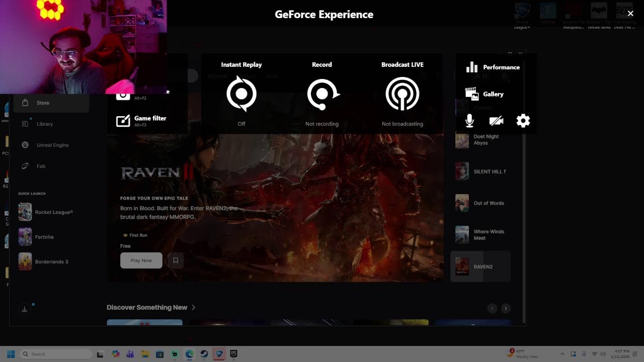The image size is (644, 362).
Task: Toggle the overlay webcam camera
Action: click(496, 121)
